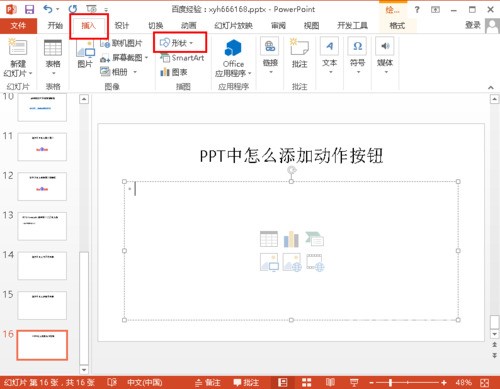Undo the last action
The height and width of the screenshot is (389, 500).
click(x=48, y=9)
